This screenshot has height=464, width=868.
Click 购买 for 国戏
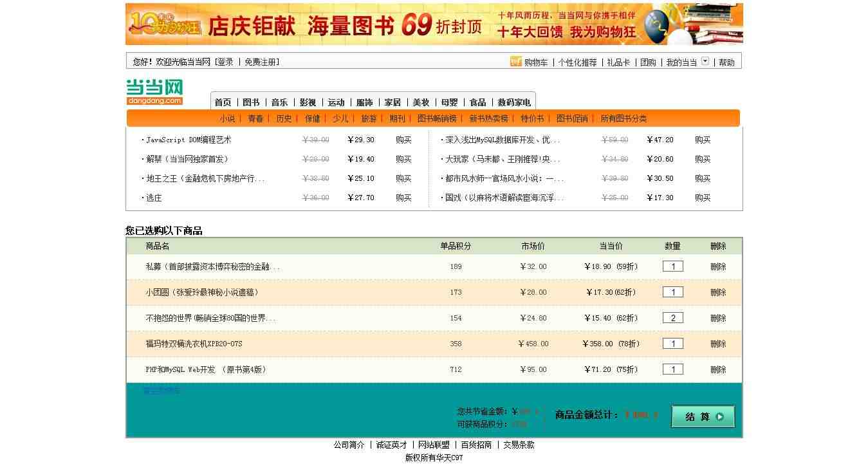tap(703, 198)
